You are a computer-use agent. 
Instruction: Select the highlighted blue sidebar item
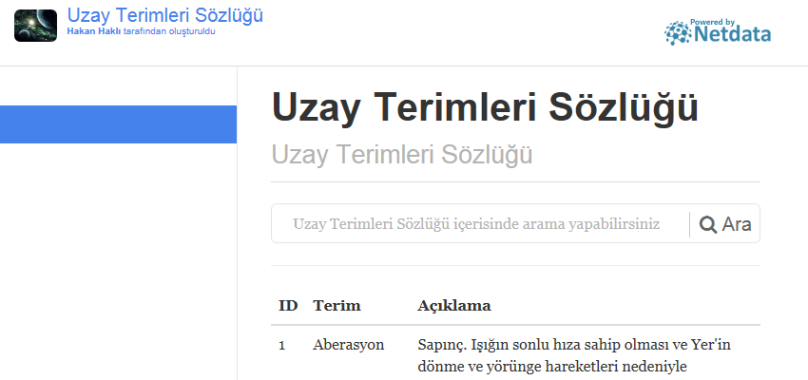118,124
